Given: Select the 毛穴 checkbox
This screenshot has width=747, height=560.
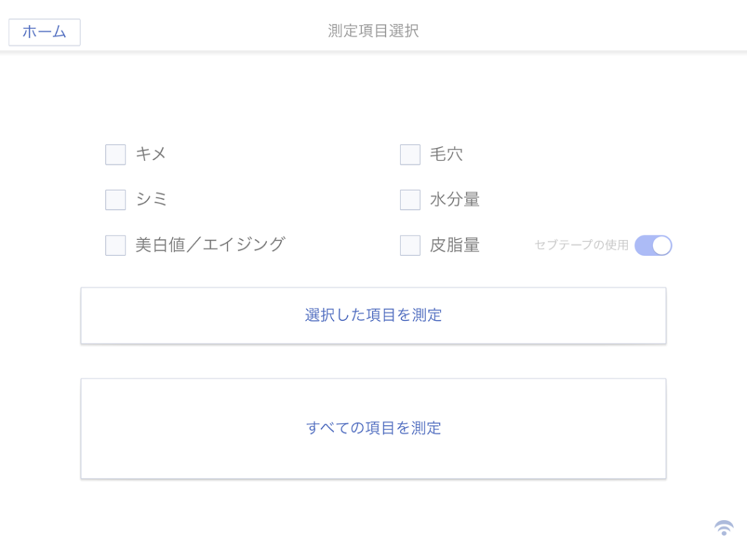Looking at the screenshot, I should (410, 155).
